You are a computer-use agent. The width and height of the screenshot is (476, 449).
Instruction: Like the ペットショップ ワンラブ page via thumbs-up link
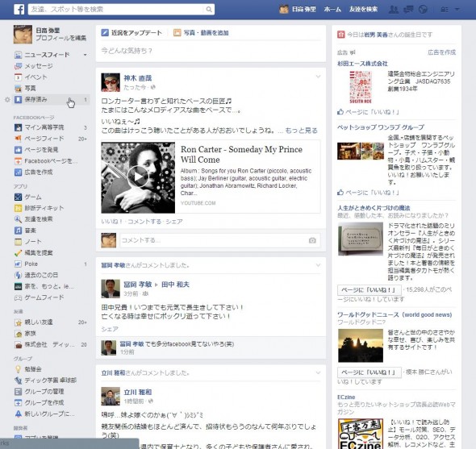click(x=368, y=193)
